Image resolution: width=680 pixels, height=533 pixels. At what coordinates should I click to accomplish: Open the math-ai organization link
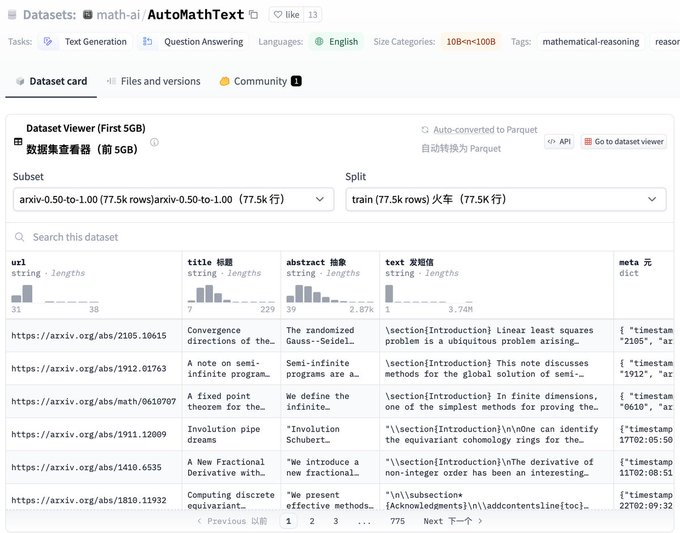click(x=118, y=15)
